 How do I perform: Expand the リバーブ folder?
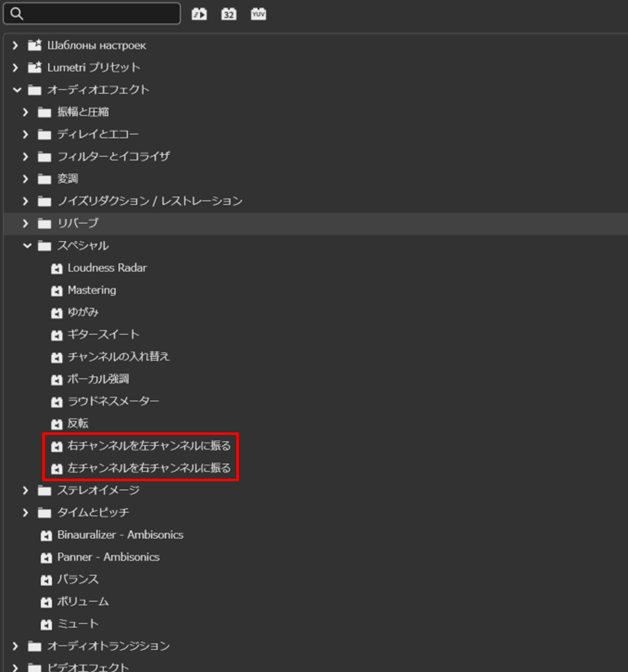click(26, 223)
